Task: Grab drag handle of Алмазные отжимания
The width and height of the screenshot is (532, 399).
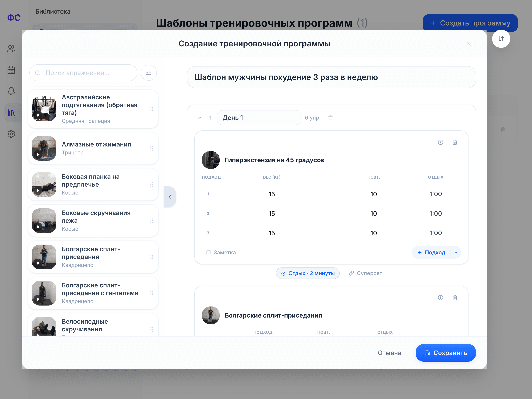Action: pos(151,148)
